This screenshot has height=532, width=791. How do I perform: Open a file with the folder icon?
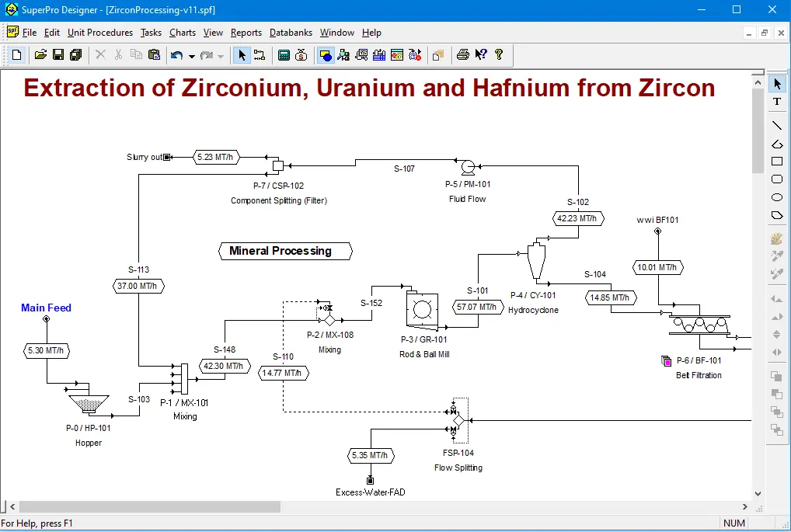click(41, 55)
